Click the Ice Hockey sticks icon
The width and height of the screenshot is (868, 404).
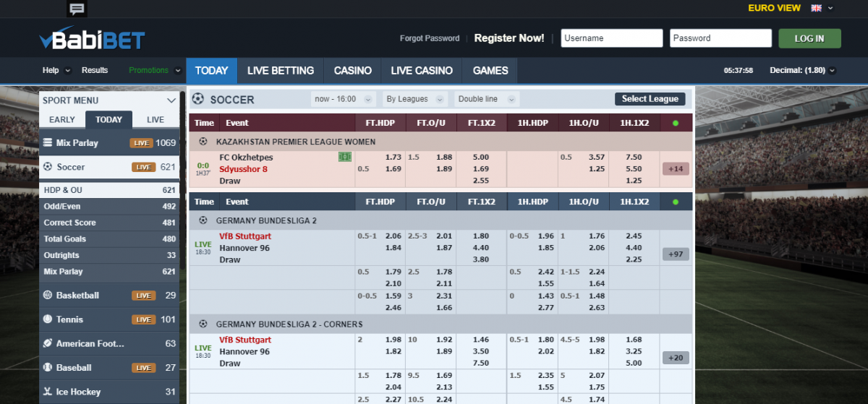(x=48, y=391)
